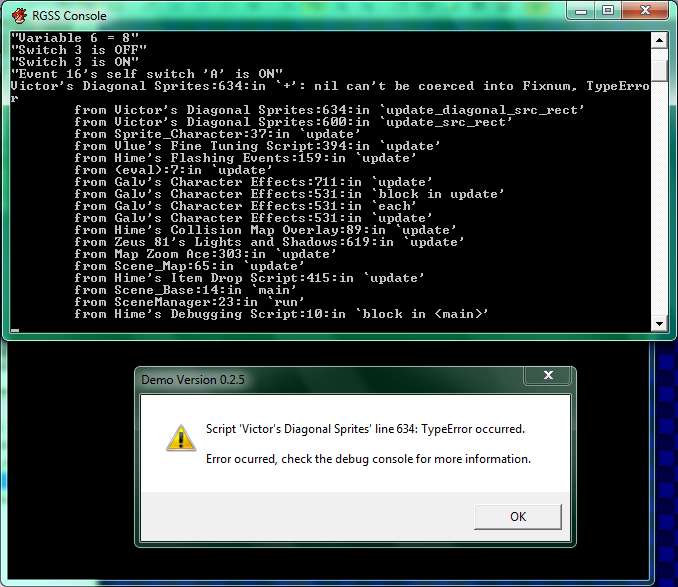Confirm the TypeError message with OK
This screenshot has height=587, width=678.
click(x=518, y=517)
